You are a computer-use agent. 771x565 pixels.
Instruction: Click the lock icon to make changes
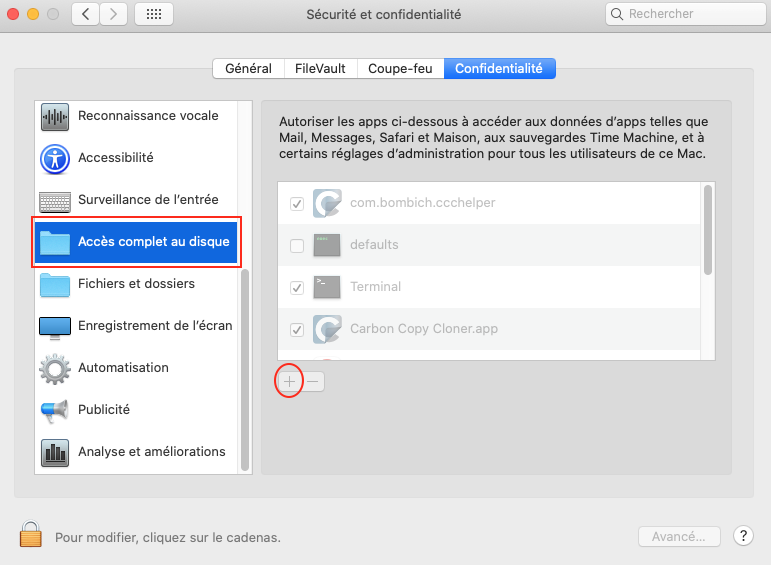[30, 534]
